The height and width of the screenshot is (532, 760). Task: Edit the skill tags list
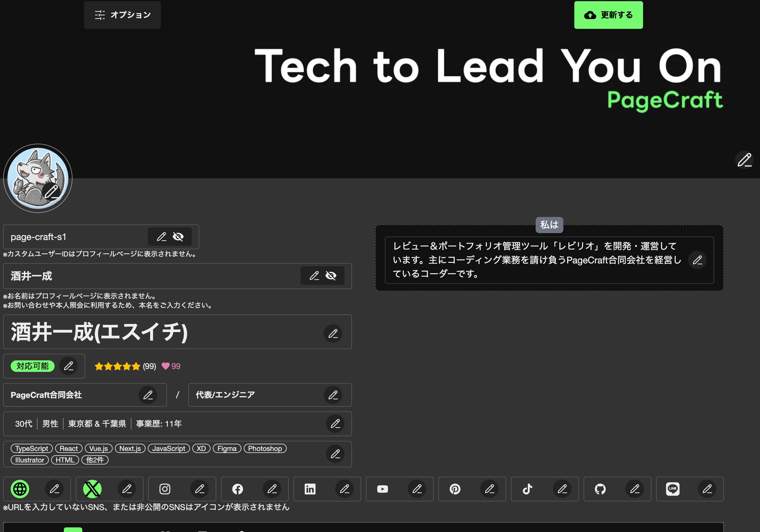(x=335, y=454)
